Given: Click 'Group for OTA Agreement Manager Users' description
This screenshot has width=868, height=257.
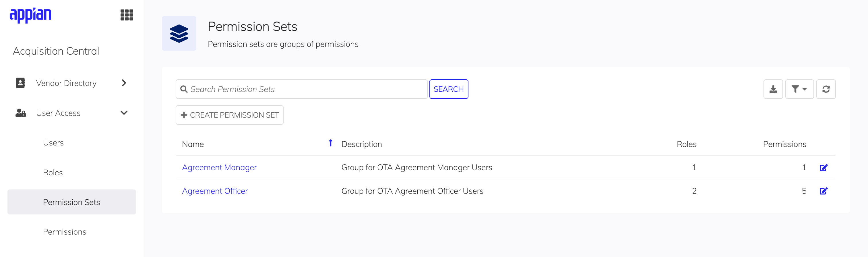Looking at the screenshot, I should pos(417,168).
